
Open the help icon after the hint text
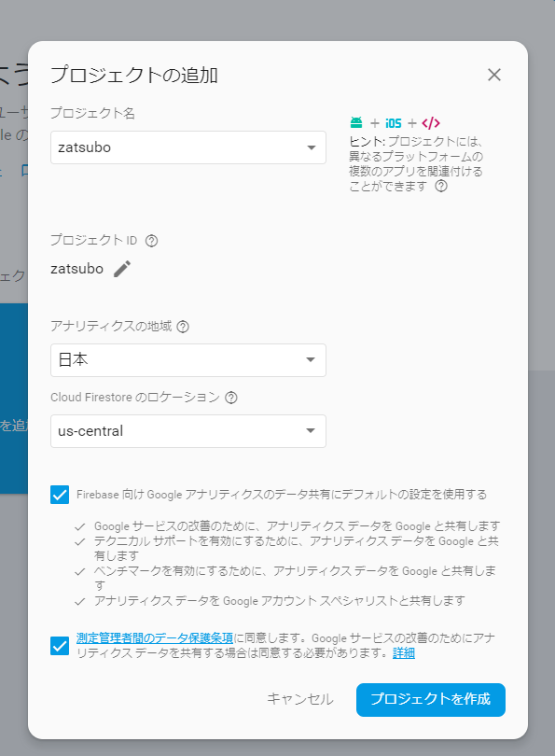441,186
